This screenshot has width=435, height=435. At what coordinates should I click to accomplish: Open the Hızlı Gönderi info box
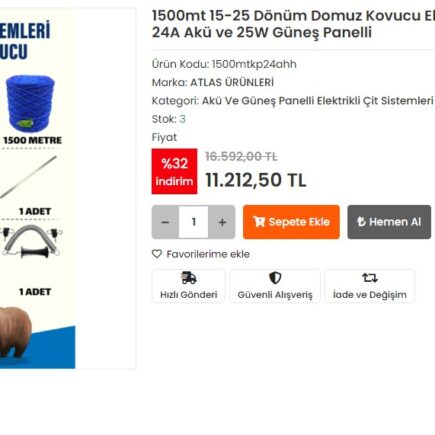point(189,286)
